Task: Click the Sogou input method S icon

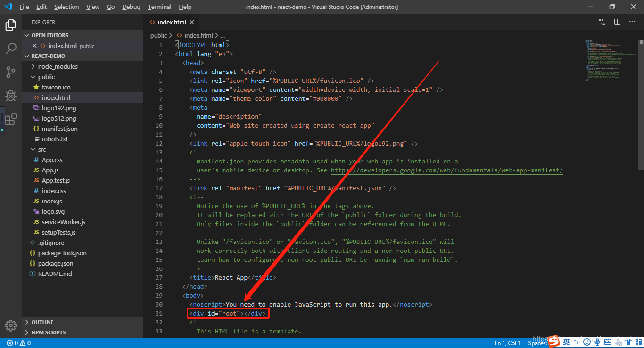Action: (554, 341)
